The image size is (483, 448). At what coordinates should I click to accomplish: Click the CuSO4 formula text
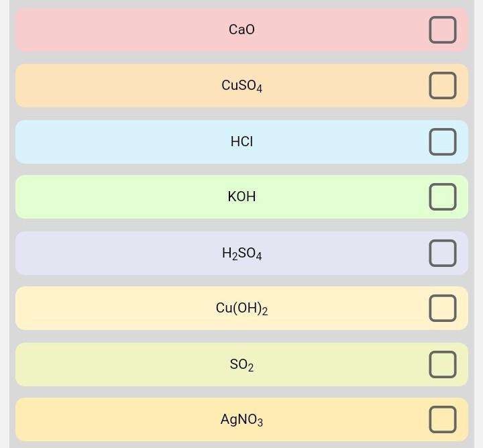[241, 86]
